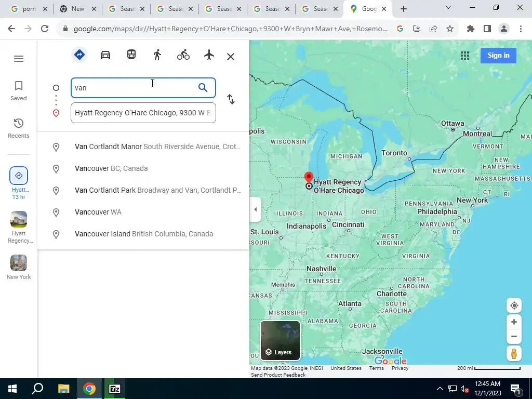Open Windows Start menu
Viewport: 532px width, 399px height.
[12, 389]
